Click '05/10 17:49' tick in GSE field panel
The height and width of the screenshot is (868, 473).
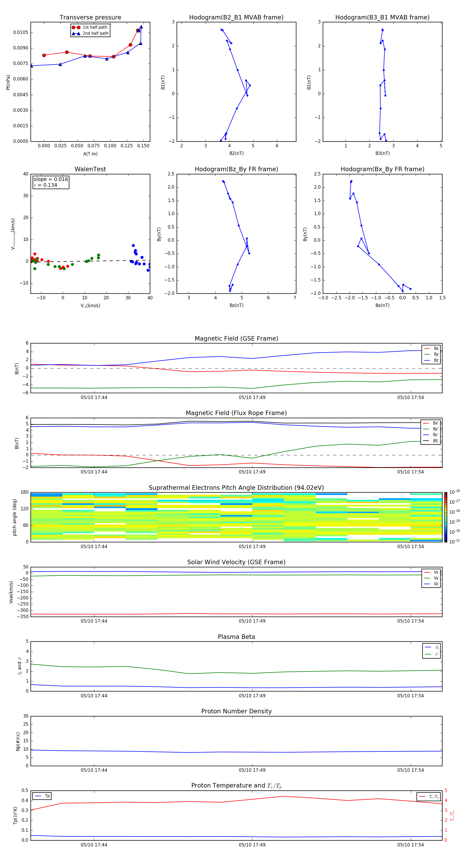252,398
